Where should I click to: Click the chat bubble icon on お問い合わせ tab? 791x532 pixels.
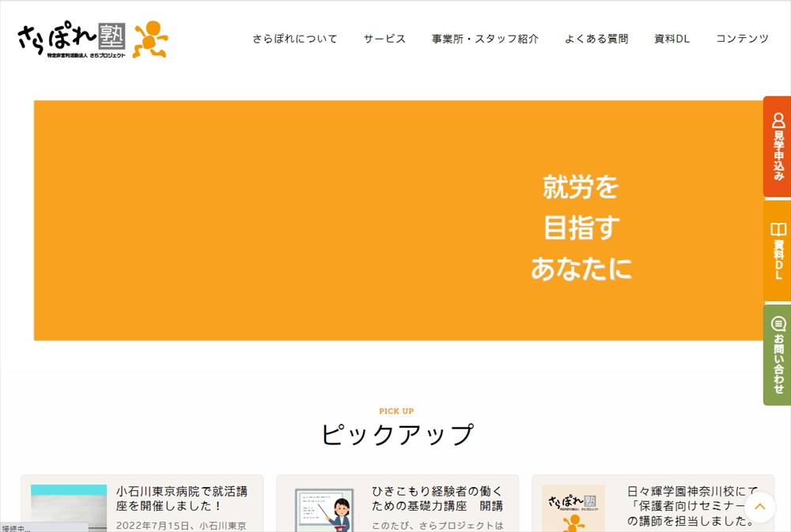pyautogui.click(x=778, y=324)
